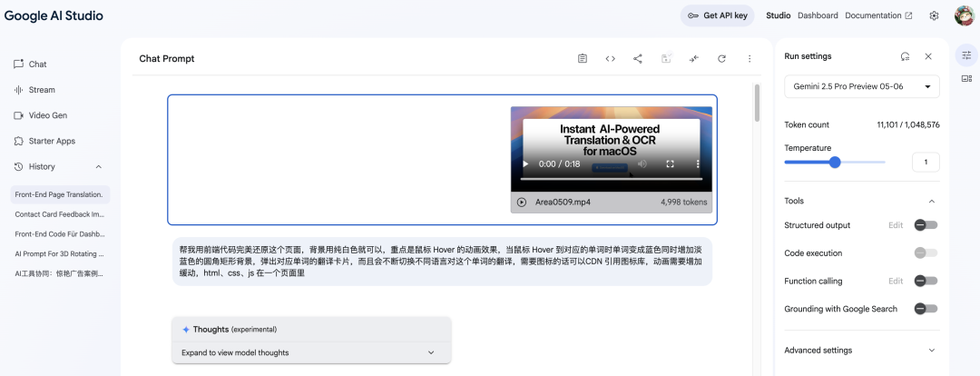Toggle Code execution switch
Image resolution: width=980 pixels, height=376 pixels.
coord(926,253)
